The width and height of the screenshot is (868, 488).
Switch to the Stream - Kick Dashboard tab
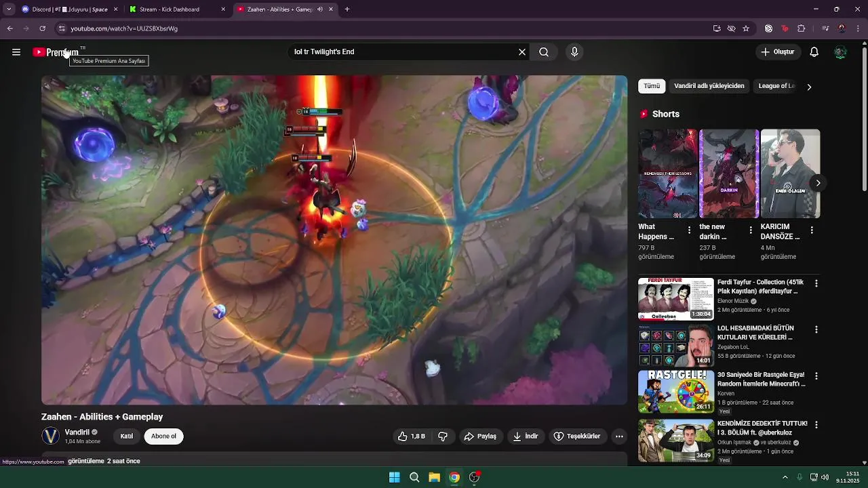click(x=178, y=9)
